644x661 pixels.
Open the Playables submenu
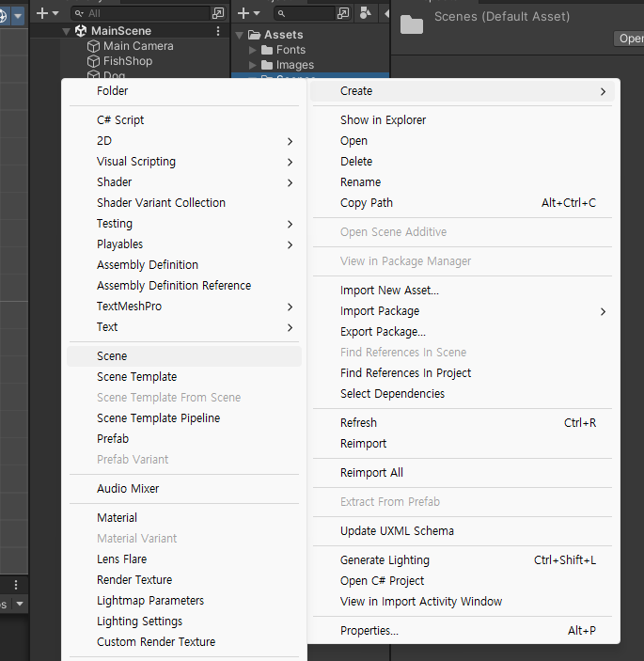184,244
